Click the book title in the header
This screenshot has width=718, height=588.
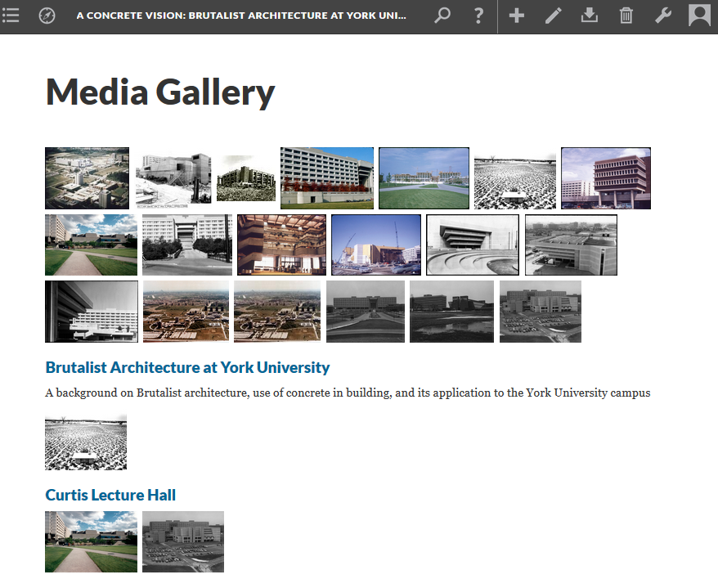tap(241, 16)
